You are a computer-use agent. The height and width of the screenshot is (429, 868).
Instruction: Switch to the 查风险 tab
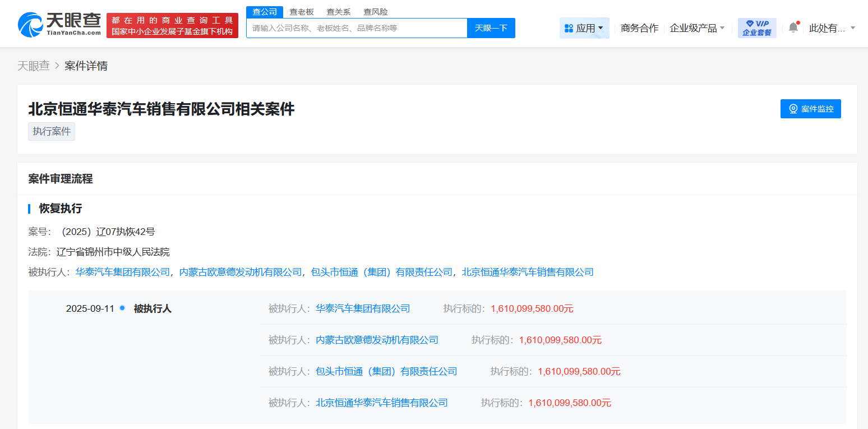click(x=375, y=12)
